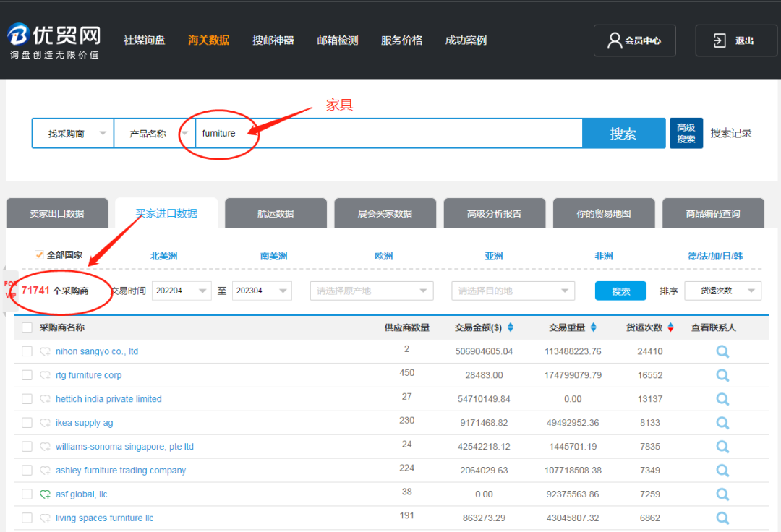View contacts for hettich india private limited
The height and width of the screenshot is (532, 781).
tap(722, 399)
